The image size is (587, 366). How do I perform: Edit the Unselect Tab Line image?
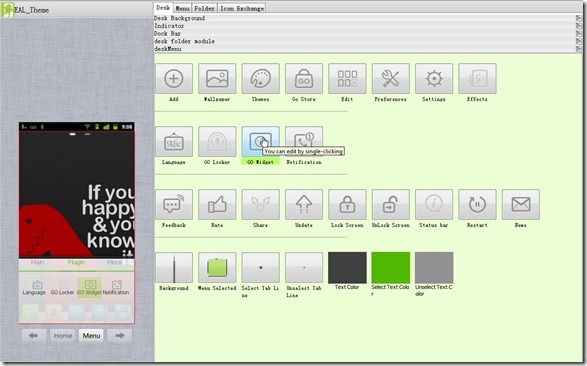pyautogui.click(x=304, y=267)
